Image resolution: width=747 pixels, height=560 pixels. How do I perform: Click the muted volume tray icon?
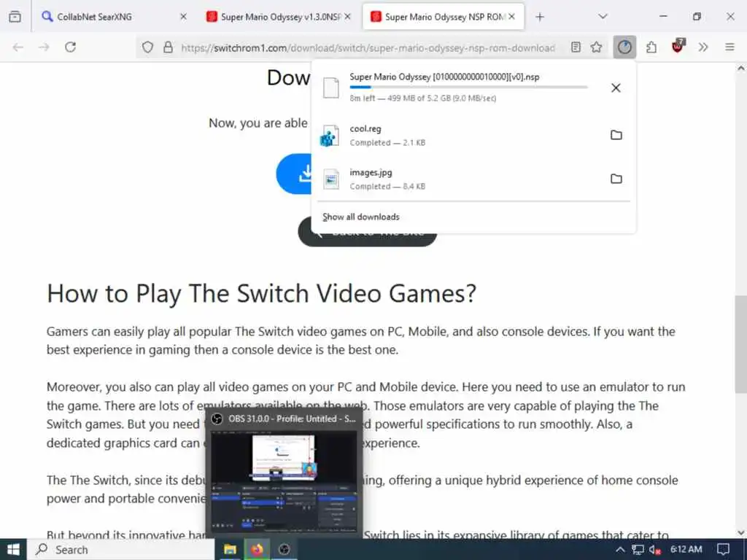[x=654, y=550]
